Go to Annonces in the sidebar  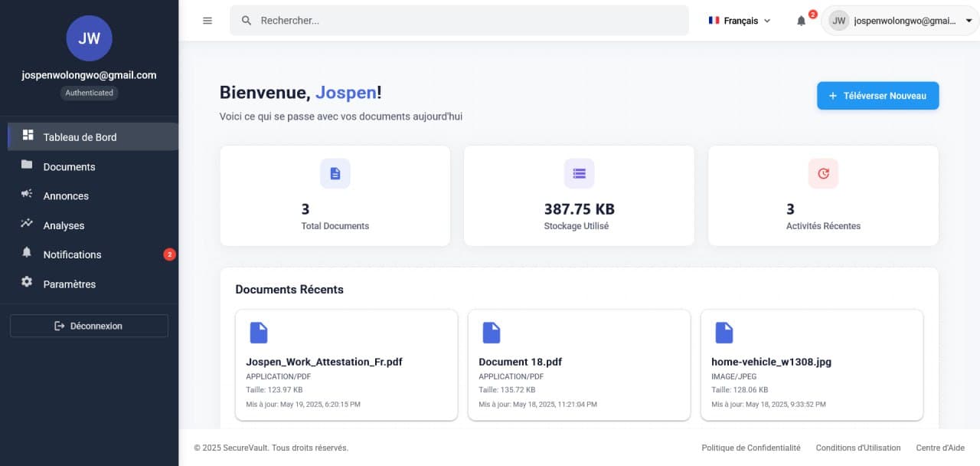coord(66,195)
